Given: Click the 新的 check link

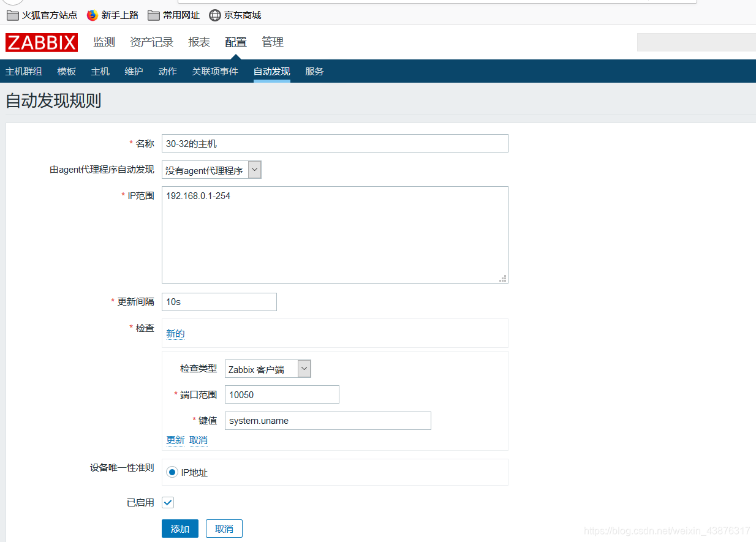Looking at the screenshot, I should pos(175,334).
